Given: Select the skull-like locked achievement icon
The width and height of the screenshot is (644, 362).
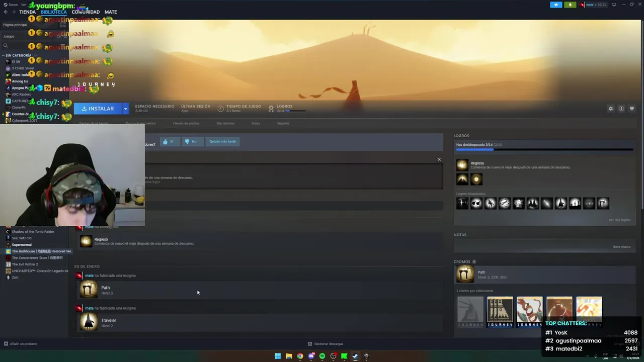Looking at the screenshot, I should 518,203.
